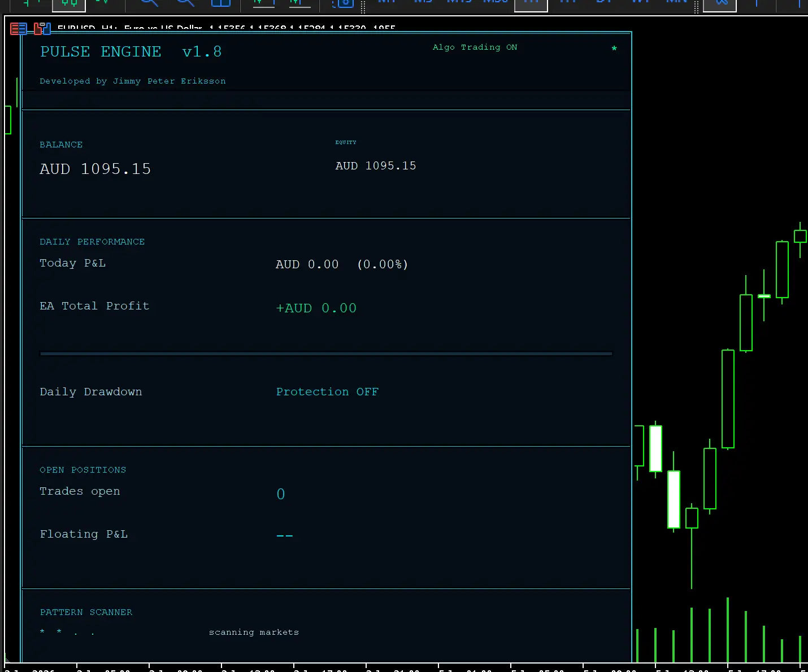The image size is (808, 672).
Task: Click the "BALANCE" label
Action: click(61, 145)
